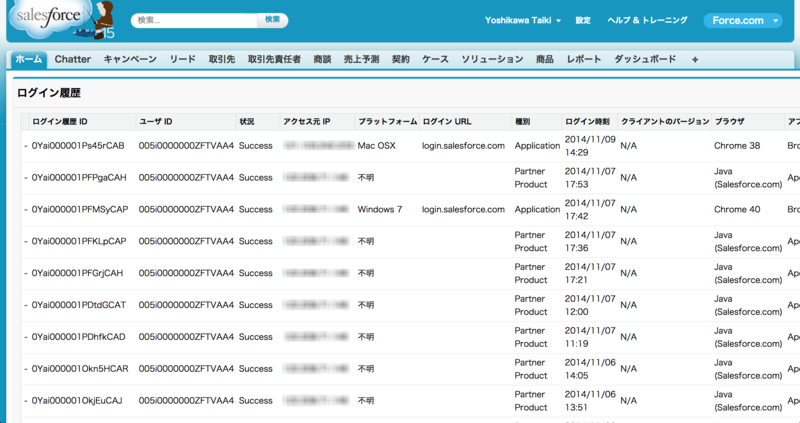Select login ID 0Yai000001PDhfkCAD
Image resolution: width=800 pixels, height=423 pixels.
click(x=79, y=337)
